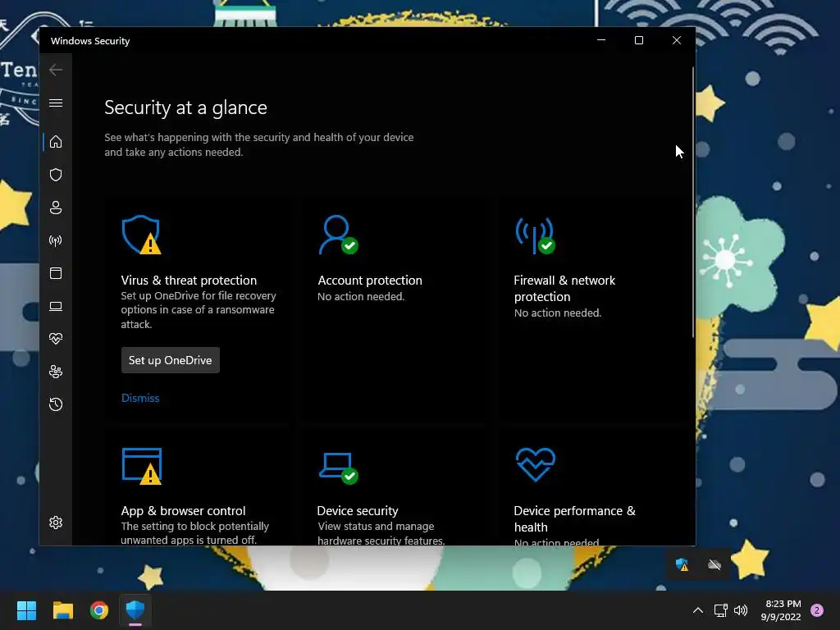Click the Virus & threat protection shield tile icon
This screenshot has height=630, width=840.
141,235
